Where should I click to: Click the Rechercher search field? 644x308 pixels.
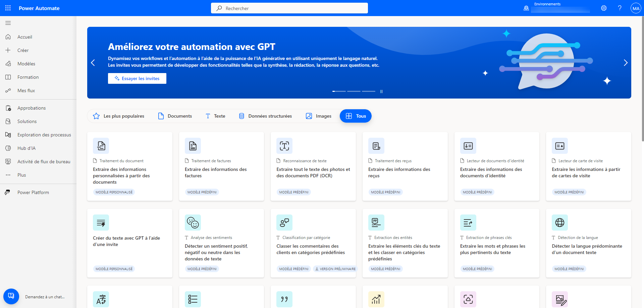(x=289, y=8)
